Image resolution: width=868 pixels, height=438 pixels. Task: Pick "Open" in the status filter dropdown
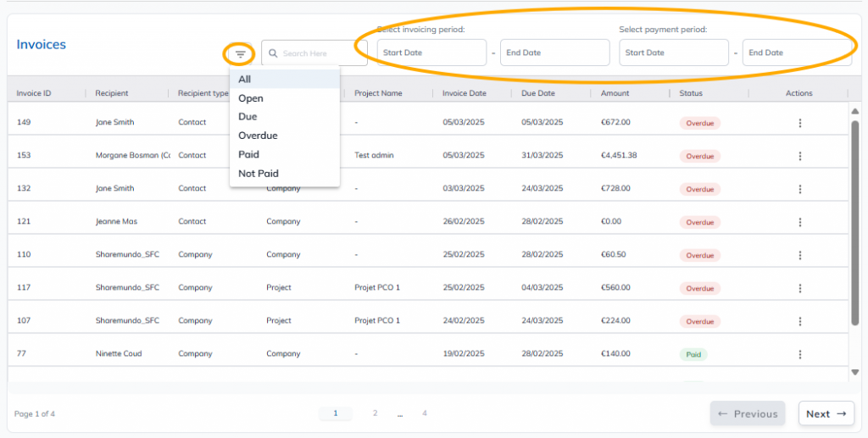point(251,98)
